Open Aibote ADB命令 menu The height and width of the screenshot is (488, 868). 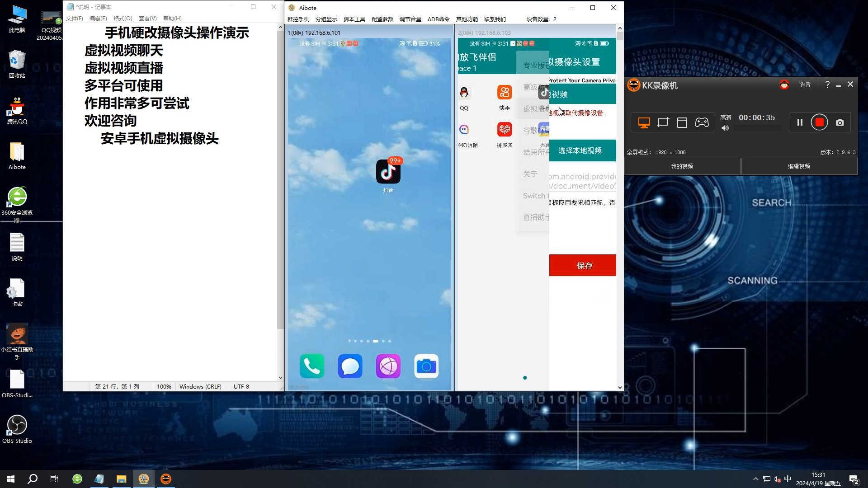[x=439, y=19]
